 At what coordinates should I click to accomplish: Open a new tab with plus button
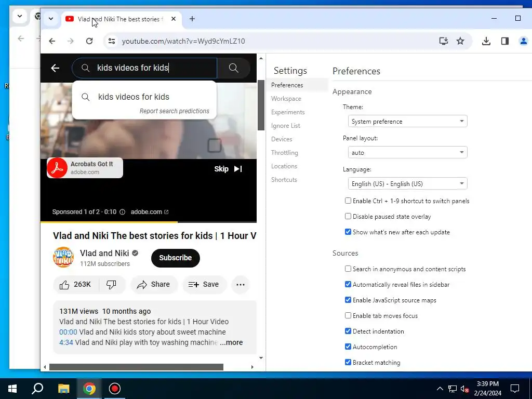(192, 19)
